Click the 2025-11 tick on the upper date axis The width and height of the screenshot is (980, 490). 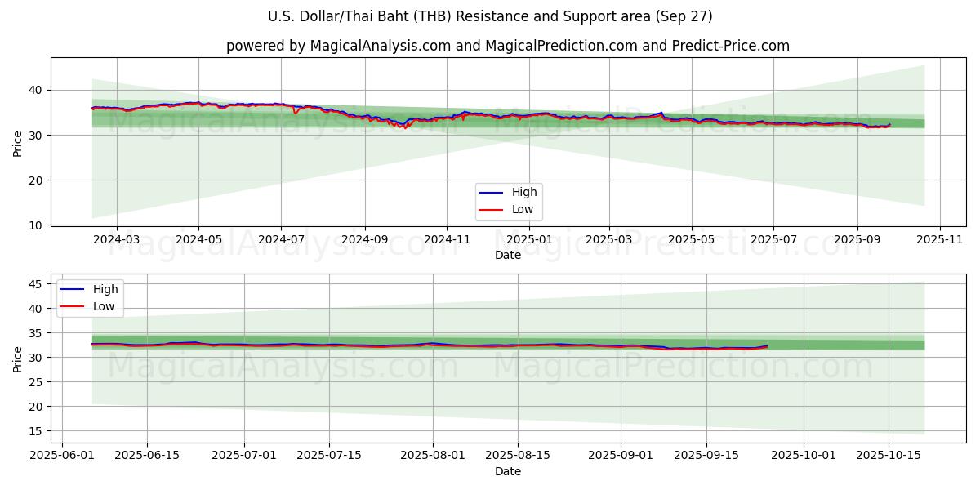pyautogui.click(x=940, y=239)
